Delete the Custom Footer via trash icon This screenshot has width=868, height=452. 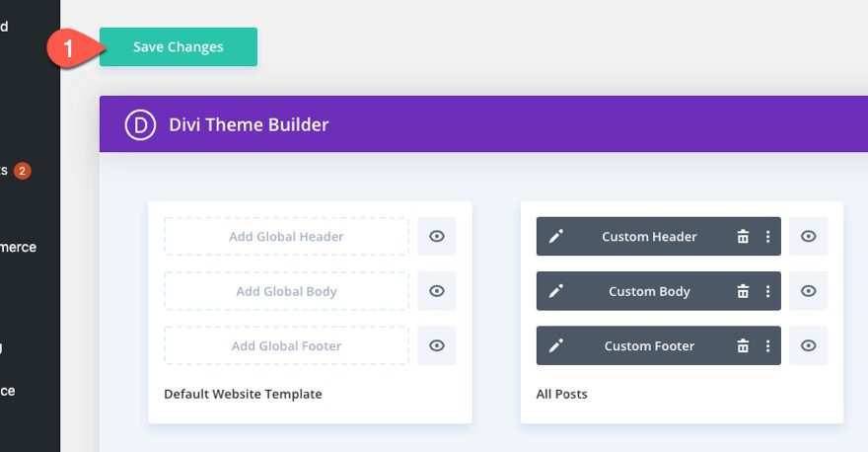pyautogui.click(x=743, y=346)
